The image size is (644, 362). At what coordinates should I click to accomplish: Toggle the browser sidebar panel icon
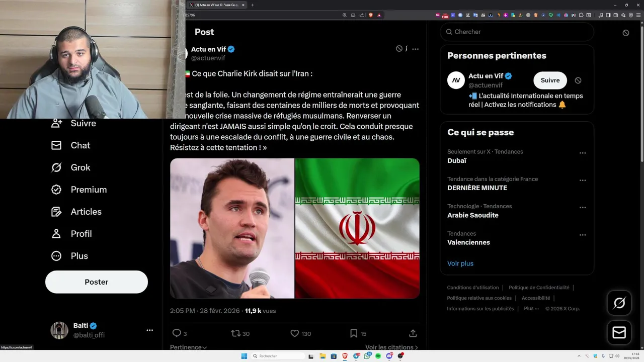click(608, 15)
